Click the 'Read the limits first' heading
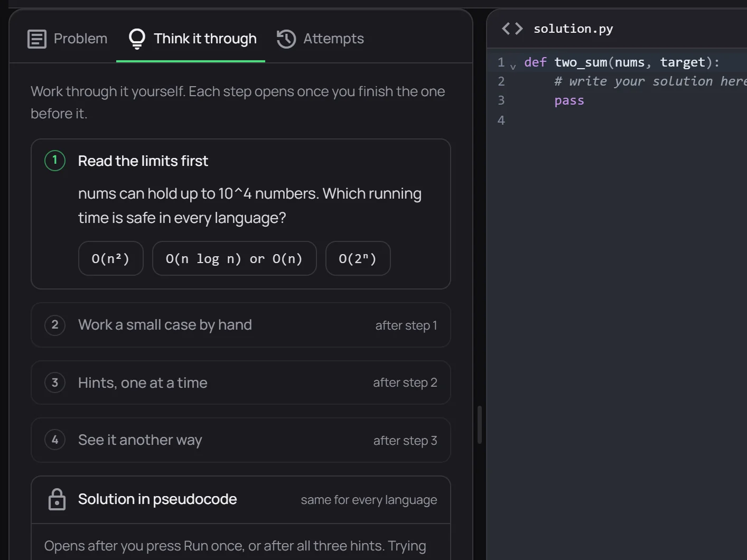 click(x=143, y=161)
